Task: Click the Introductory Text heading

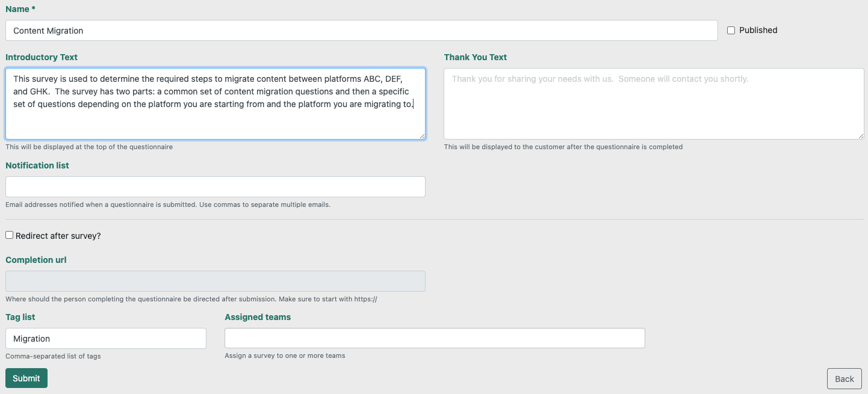Action: click(42, 57)
